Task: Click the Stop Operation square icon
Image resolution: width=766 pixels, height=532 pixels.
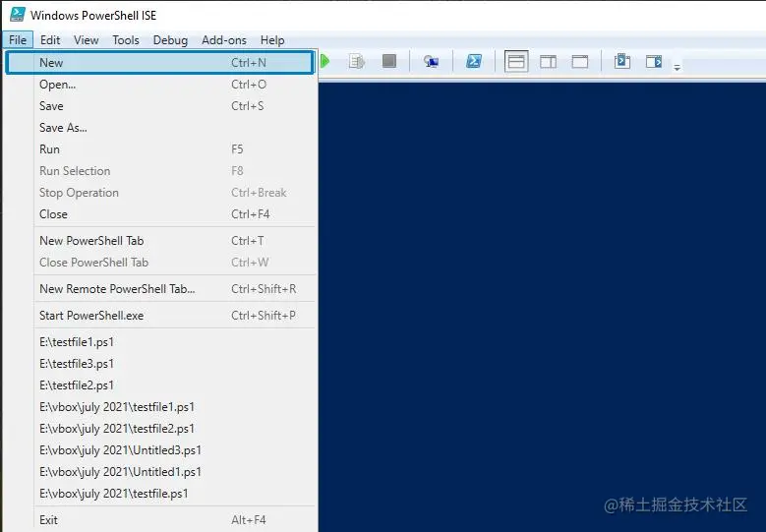Action: [389, 61]
